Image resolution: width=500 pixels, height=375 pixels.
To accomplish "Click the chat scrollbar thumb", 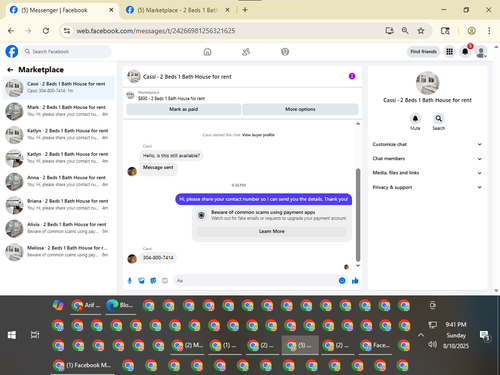I will coord(358,215).
